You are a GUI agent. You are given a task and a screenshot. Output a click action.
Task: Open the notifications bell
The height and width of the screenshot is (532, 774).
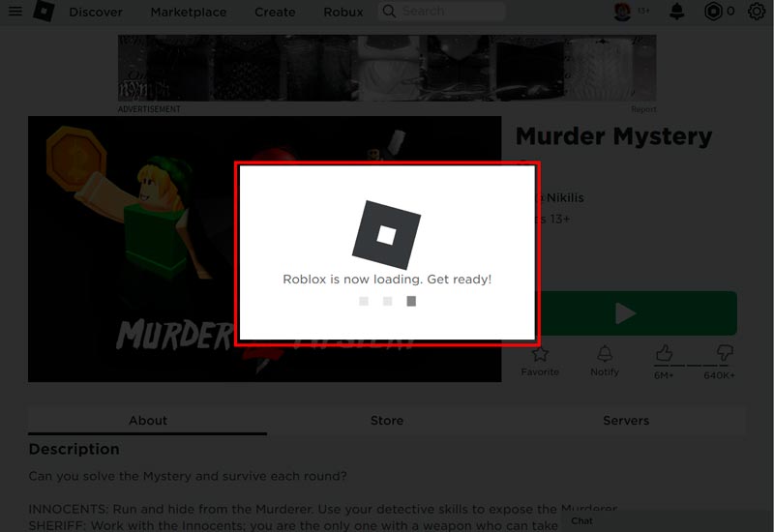[676, 11]
